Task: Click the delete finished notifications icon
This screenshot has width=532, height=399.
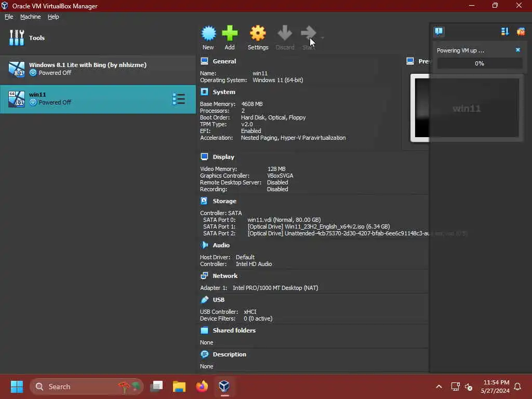Action: click(x=521, y=32)
